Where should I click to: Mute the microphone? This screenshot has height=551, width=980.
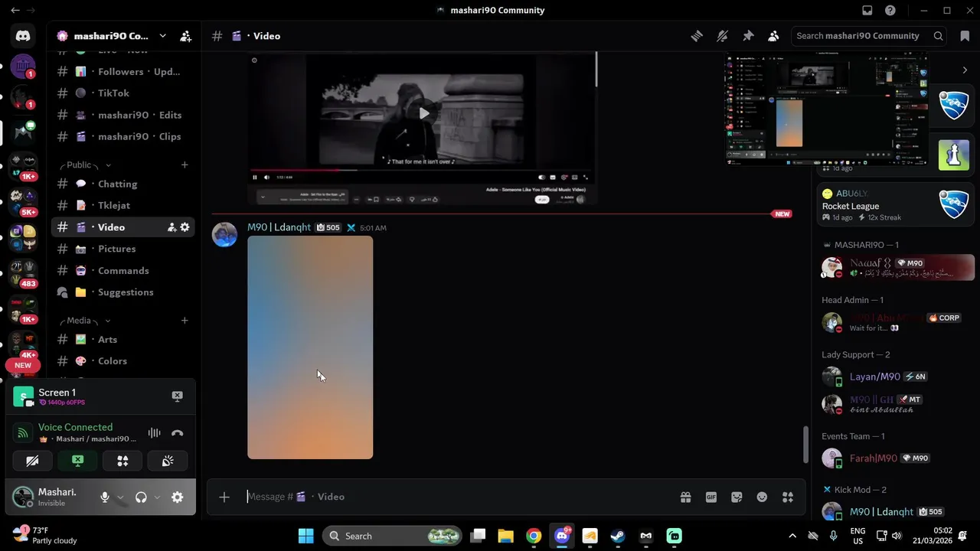click(105, 497)
